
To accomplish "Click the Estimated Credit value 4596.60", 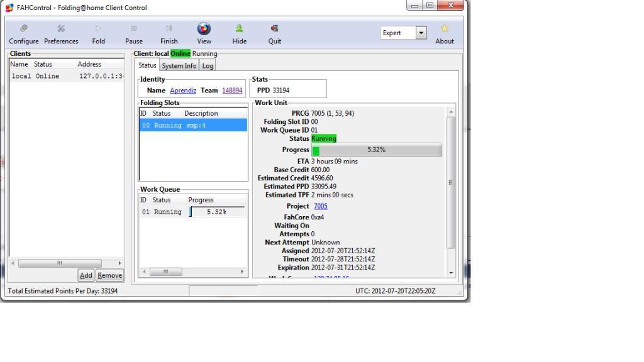I will pyautogui.click(x=322, y=178).
